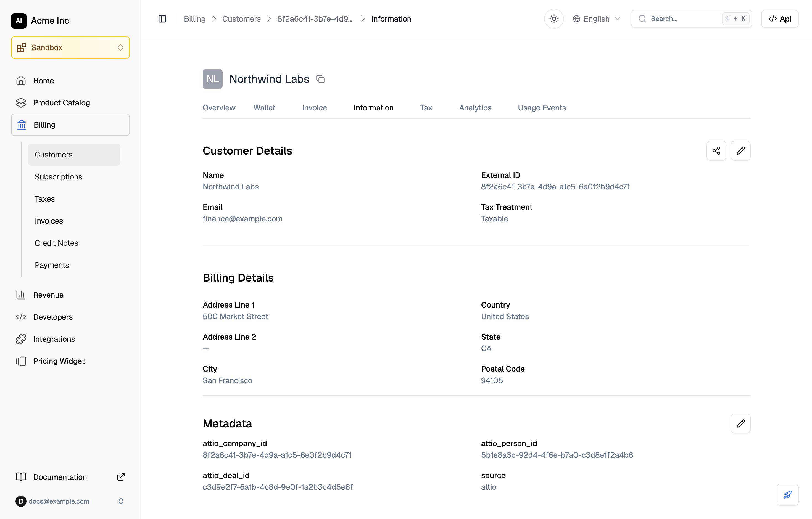This screenshot has width=812, height=519.
Task: Open Taxes in Billing submenu
Action: [x=74, y=199]
